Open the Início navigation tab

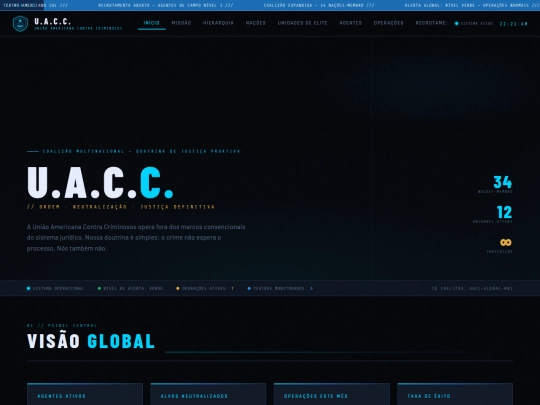[152, 23]
